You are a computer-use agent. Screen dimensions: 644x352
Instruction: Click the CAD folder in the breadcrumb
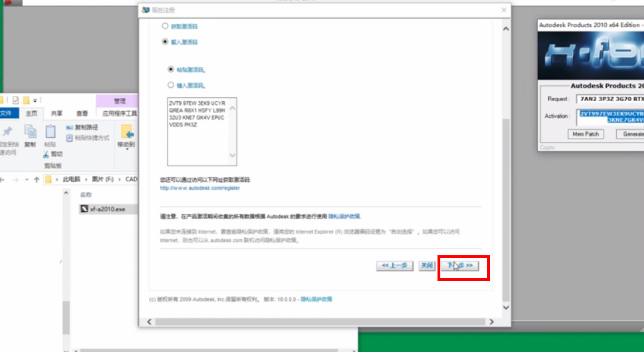131,179
